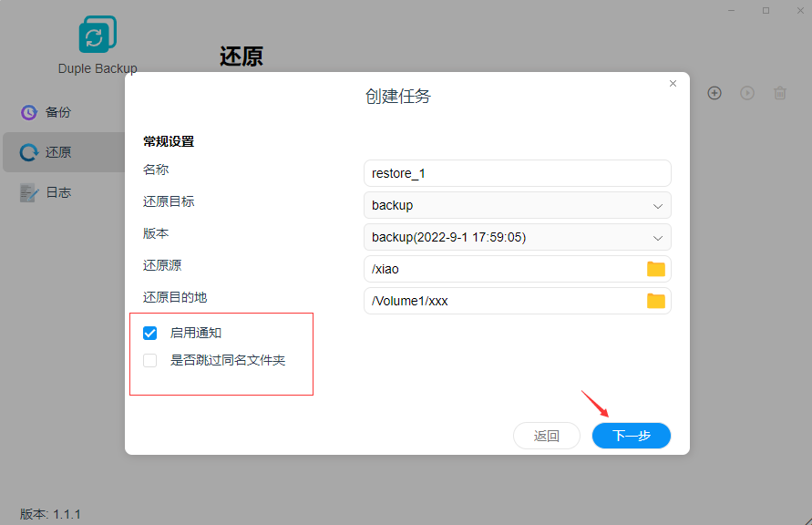The height and width of the screenshot is (525, 812).
Task: Open the 日志 sidebar tab
Action: coord(58,192)
